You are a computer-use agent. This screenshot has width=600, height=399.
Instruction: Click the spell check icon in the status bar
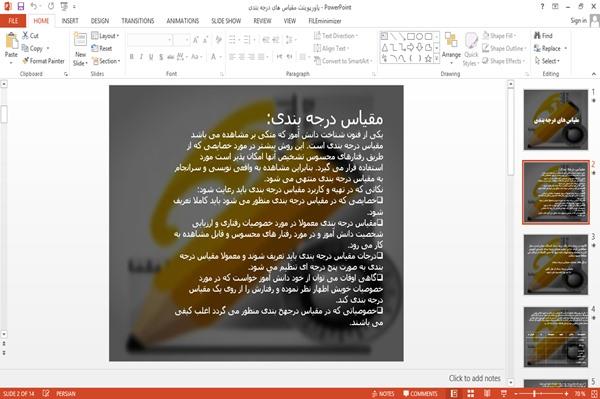(x=46, y=393)
